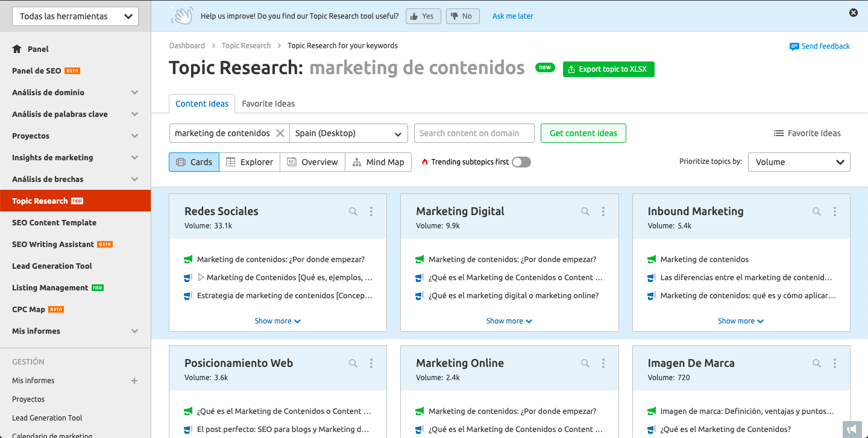Viewport: 868px width, 438px height.
Task: Open the three-dot menu on Marketing Digital card
Action: [603, 211]
